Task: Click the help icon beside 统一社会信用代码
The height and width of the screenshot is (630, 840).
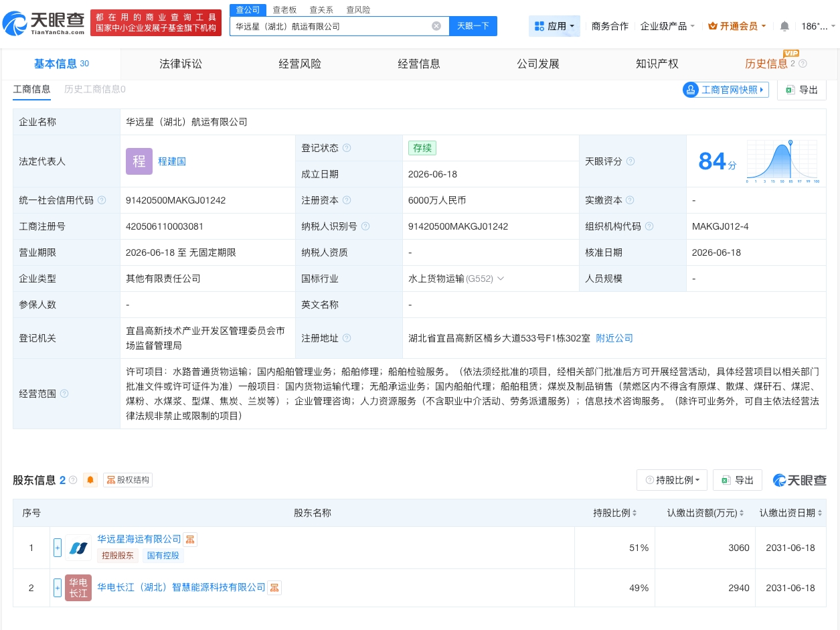Action: (x=102, y=200)
